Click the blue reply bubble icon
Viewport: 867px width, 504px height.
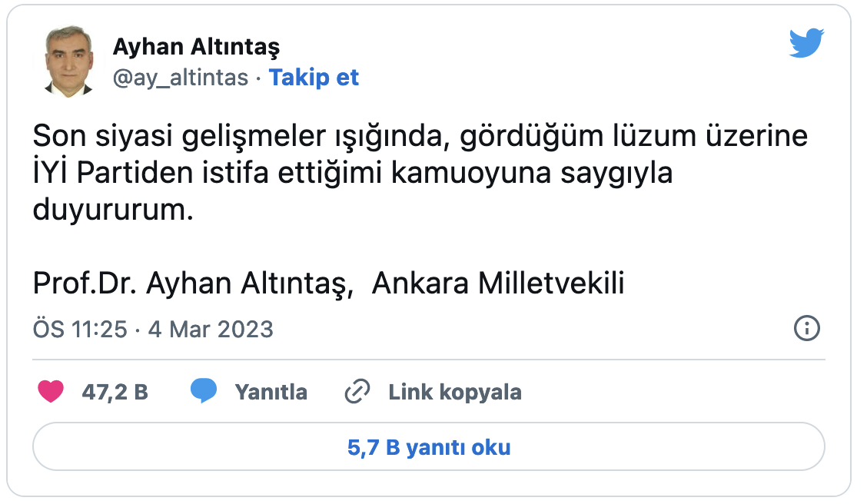click(x=204, y=390)
